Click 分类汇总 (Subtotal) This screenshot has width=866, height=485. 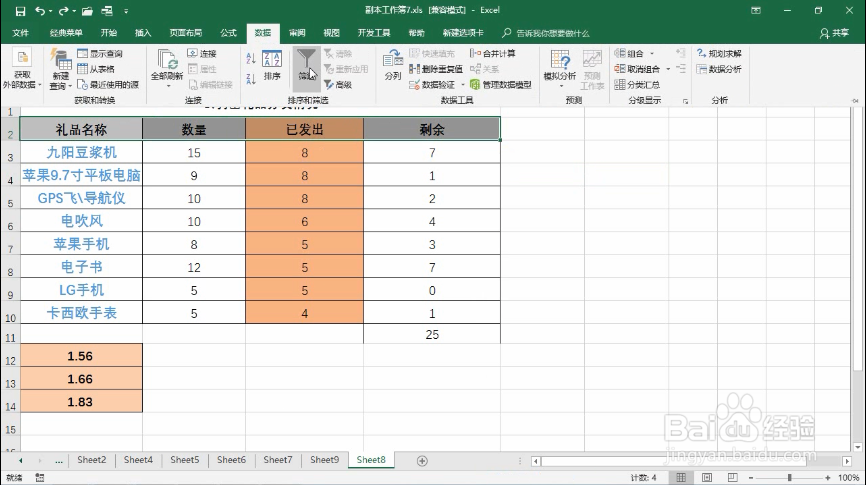(x=637, y=85)
